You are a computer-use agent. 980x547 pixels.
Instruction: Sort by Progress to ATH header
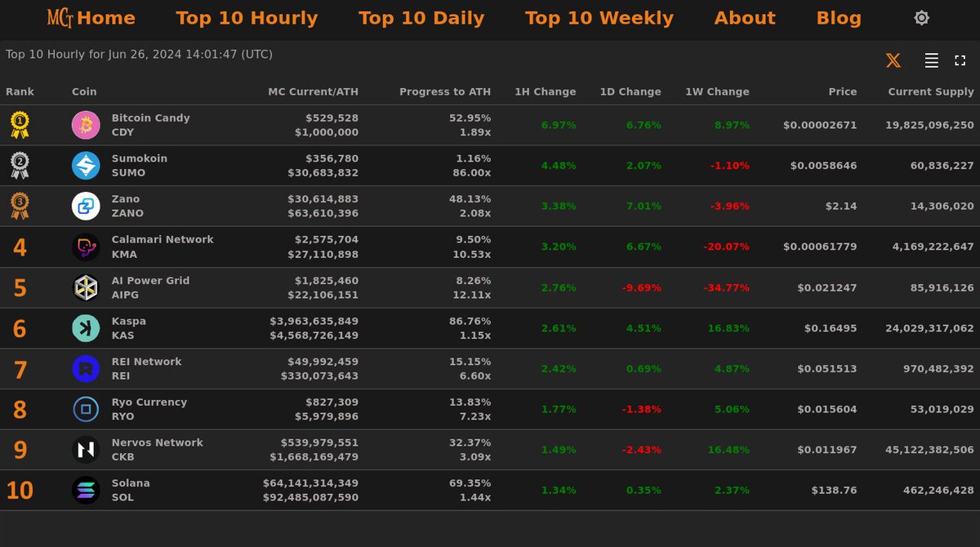445,91
